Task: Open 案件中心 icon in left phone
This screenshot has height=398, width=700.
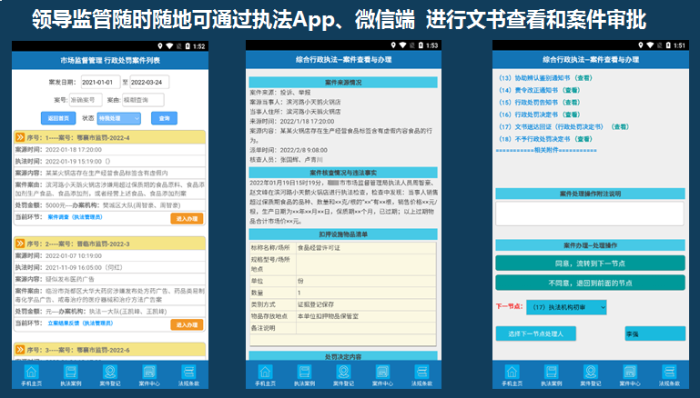Action: point(149,375)
